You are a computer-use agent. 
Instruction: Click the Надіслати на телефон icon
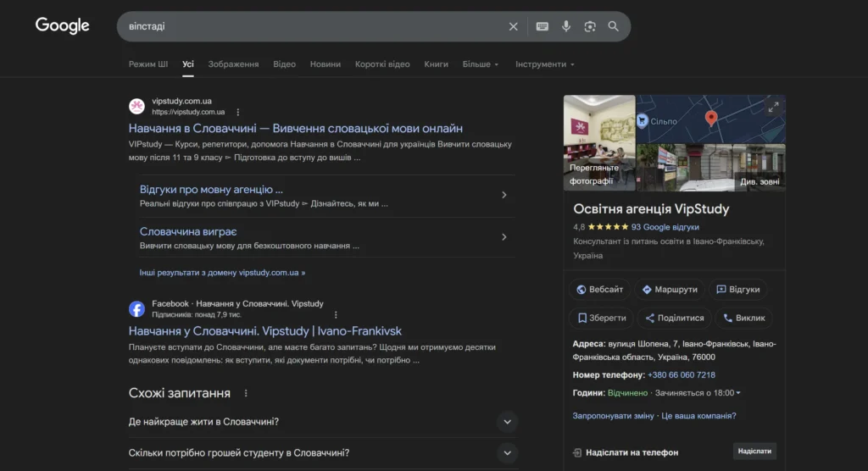click(576, 452)
